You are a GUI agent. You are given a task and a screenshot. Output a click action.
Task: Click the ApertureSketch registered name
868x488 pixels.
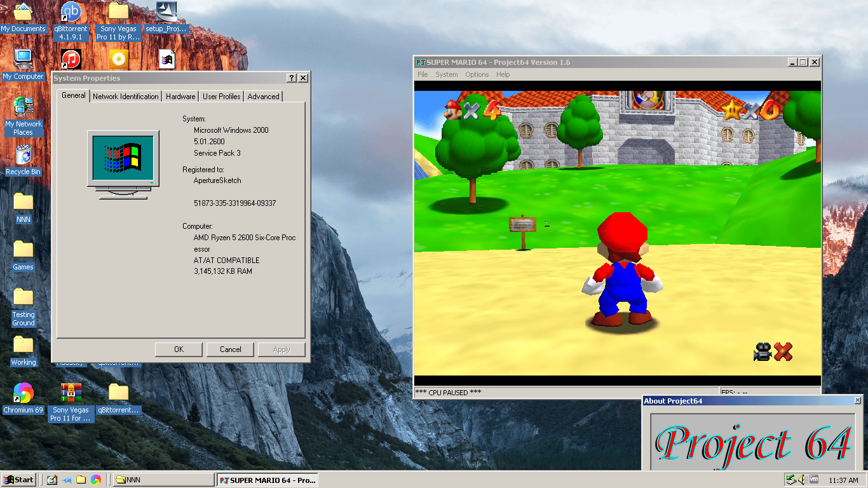(217, 180)
